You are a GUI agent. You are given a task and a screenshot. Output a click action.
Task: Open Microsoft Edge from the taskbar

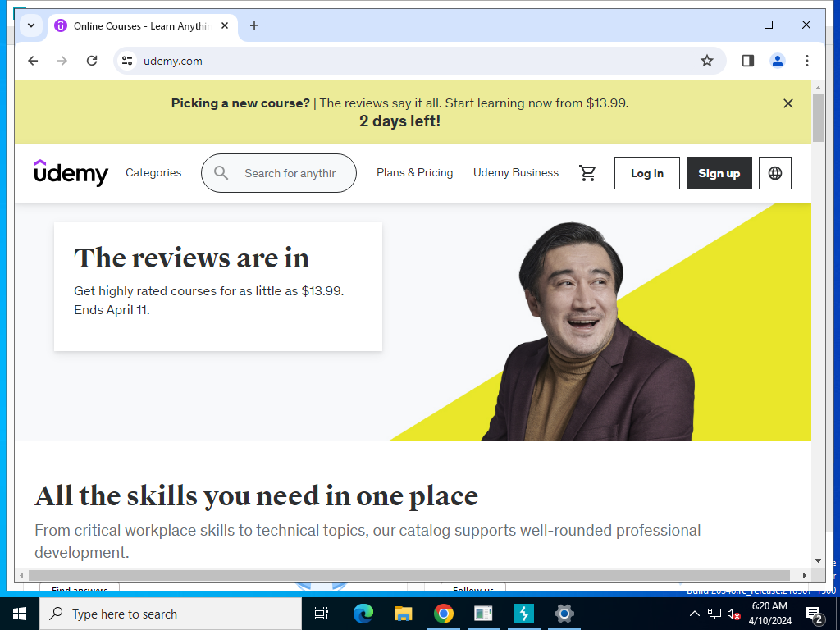[x=363, y=614]
